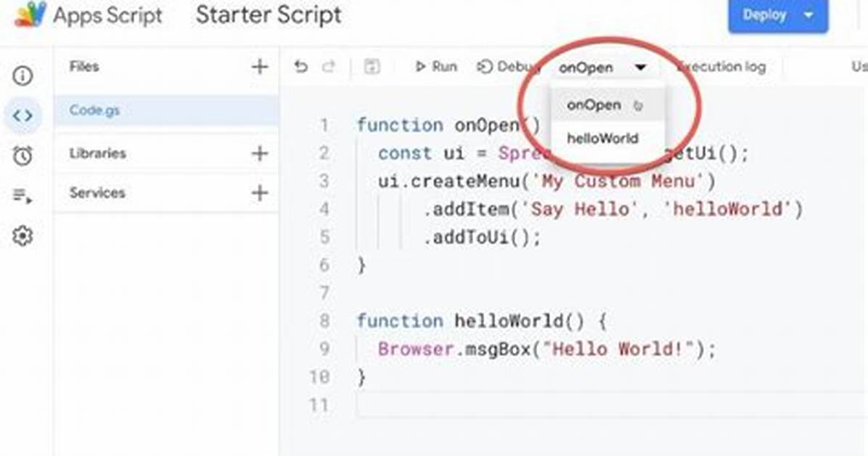The height and width of the screenshot is (456, 868).
Task: Click the Services section label
Action: click(97, 193)
